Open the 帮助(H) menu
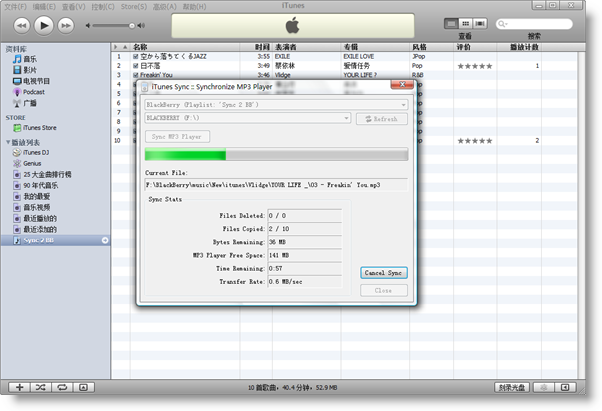Image resolution: width=602 pixels, height=411 pixels. click(194, 7)
